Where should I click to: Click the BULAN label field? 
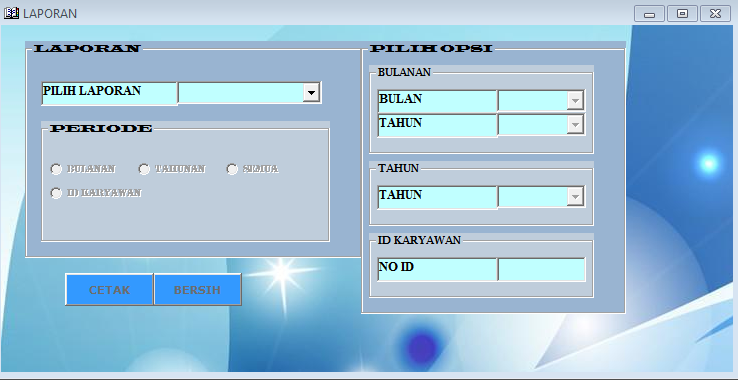pyautogui.click(x=437, y=101)
